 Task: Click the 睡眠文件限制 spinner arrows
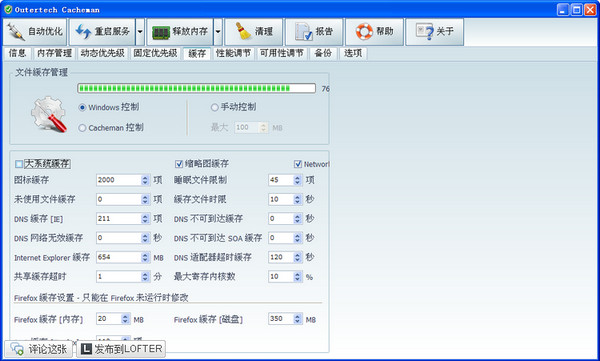[x=298, y=180]
